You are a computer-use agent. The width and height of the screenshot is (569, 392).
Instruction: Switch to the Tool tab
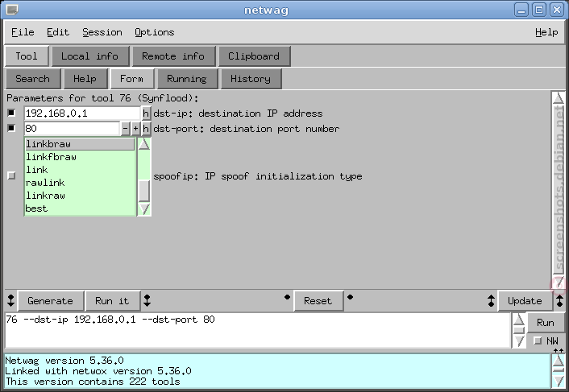tap(27, 56)
